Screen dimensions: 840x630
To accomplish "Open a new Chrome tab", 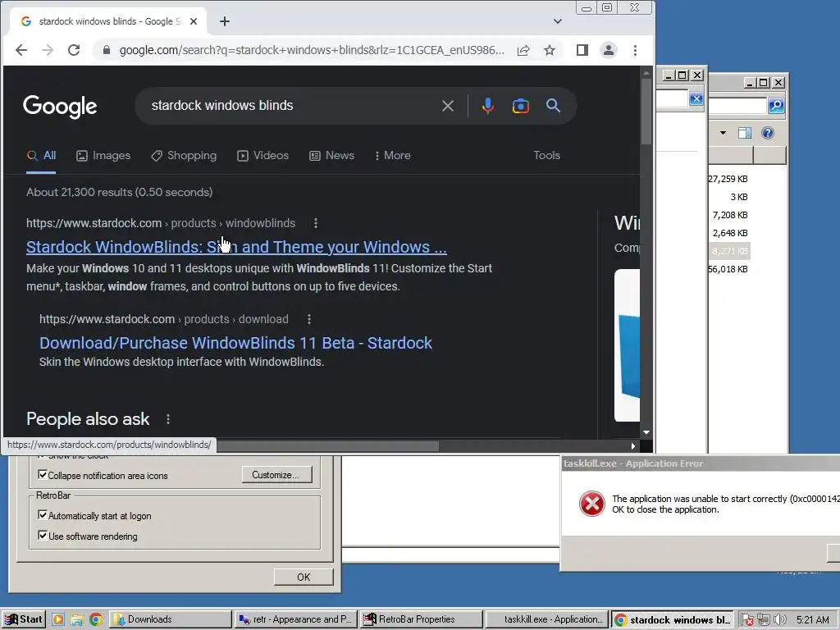I will (x=225, y=21).
